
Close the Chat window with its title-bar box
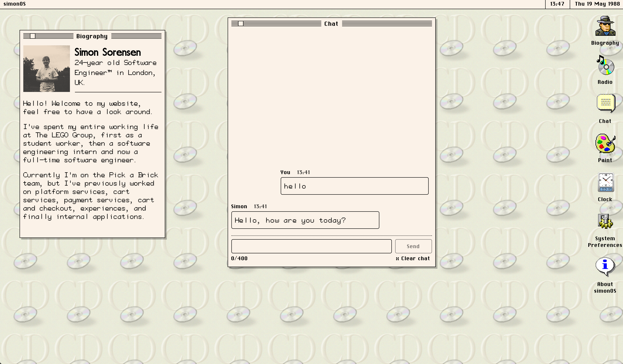241,24
